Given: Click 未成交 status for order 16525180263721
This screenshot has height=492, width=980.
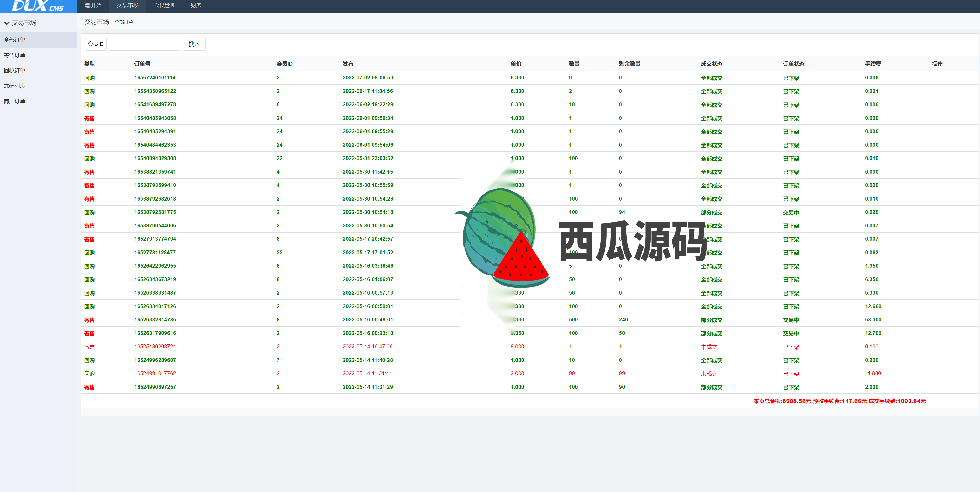Looking at the screenshot, I should tap(709, 347).
